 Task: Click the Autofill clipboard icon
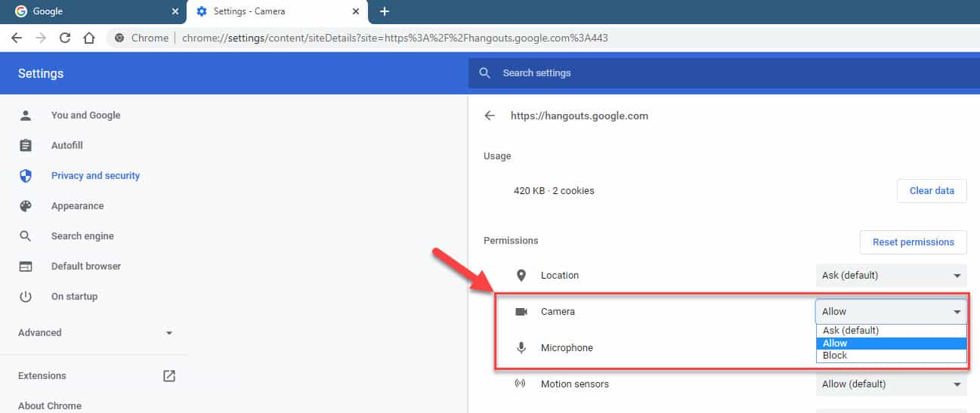[x=26, y=146]
